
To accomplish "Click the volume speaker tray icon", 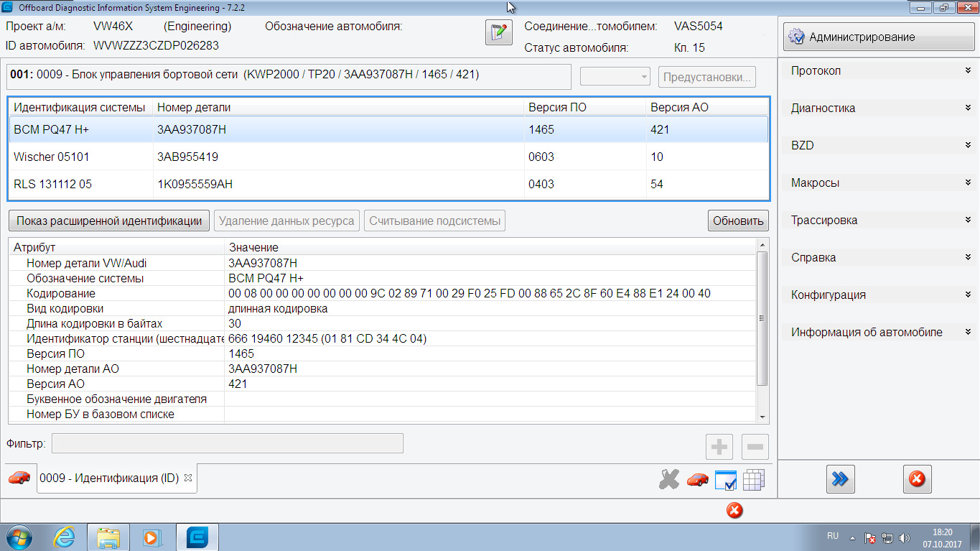I will click(x=905, y=537).
